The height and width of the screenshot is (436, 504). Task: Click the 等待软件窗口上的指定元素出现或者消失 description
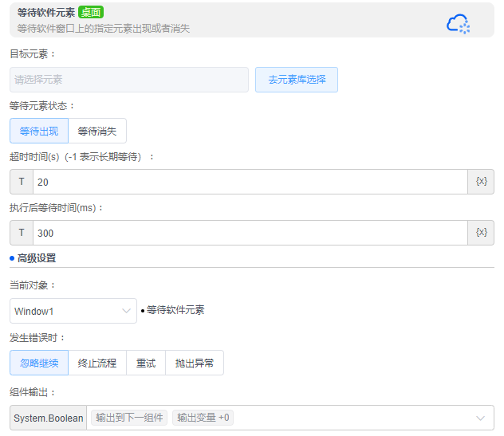coord(103,29)
